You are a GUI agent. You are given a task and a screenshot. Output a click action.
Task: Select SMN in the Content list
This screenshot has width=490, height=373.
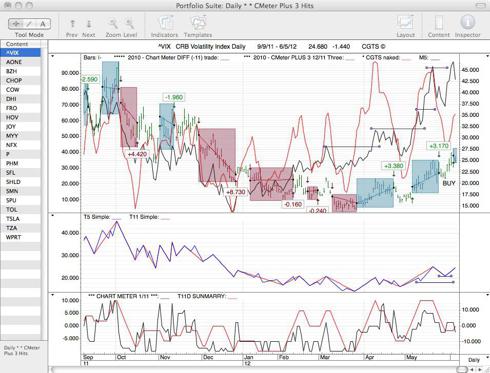point(21,191)
